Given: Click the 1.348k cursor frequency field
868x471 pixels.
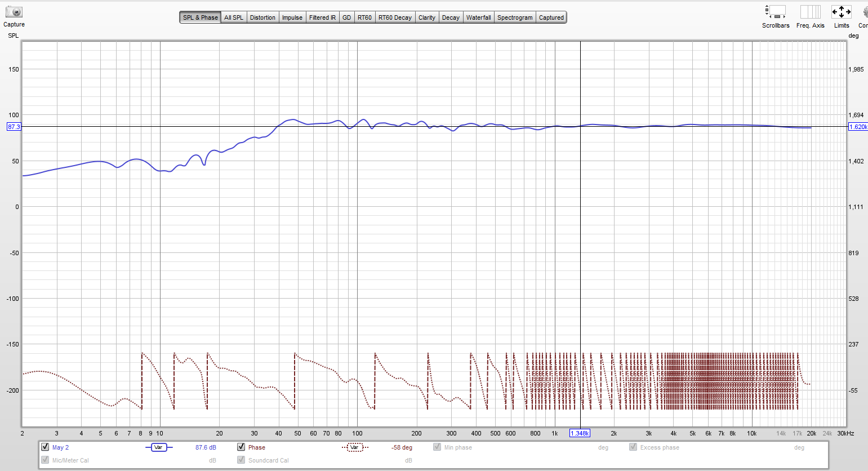Looking at the screenshot, I should point(580,433).
